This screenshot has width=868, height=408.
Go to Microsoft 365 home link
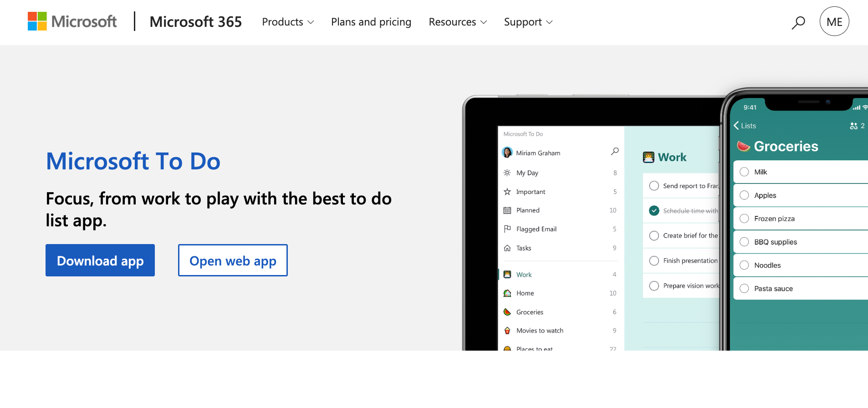(x=196, y=22)
